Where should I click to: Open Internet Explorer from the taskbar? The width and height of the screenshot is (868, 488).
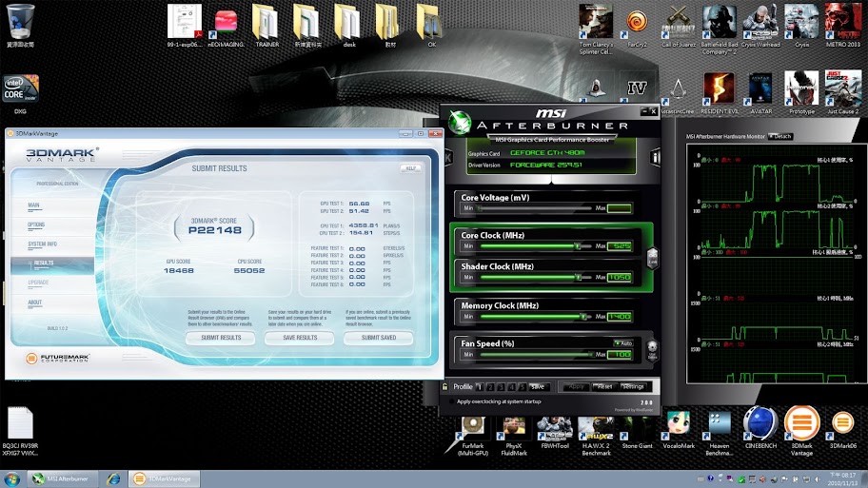pyautogui.click(x=114, y=478)
